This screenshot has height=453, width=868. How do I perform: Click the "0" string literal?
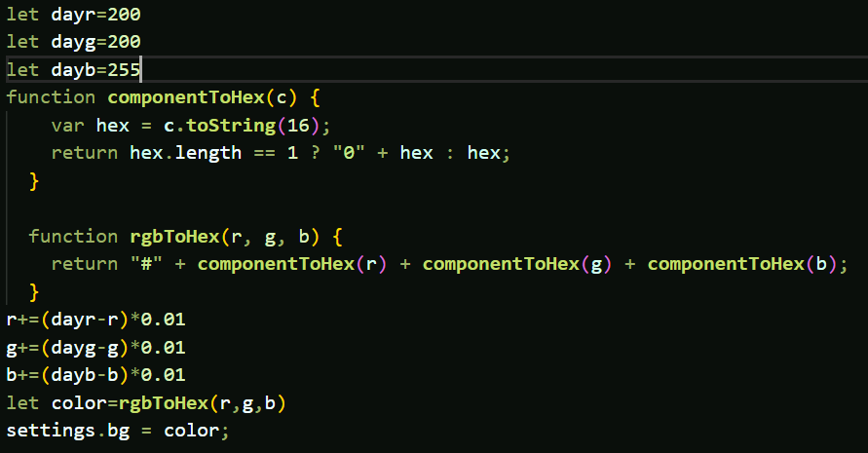coord(349,153)
